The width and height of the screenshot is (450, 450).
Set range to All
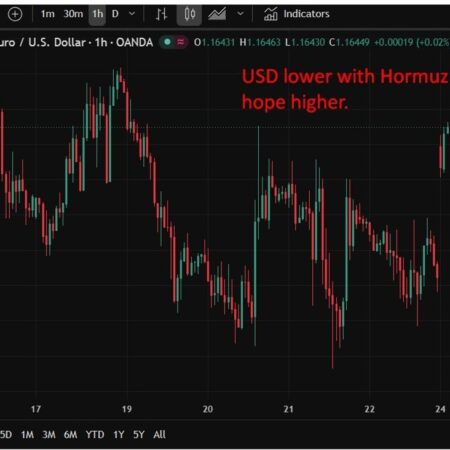pyautogui.click(x=159, y=435)
